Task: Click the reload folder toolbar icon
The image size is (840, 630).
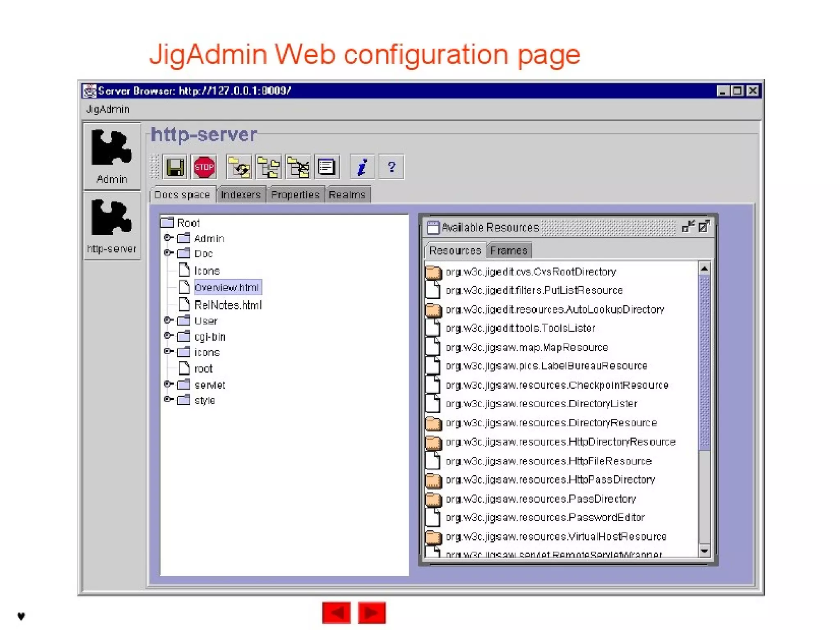Action: (239, 167)
